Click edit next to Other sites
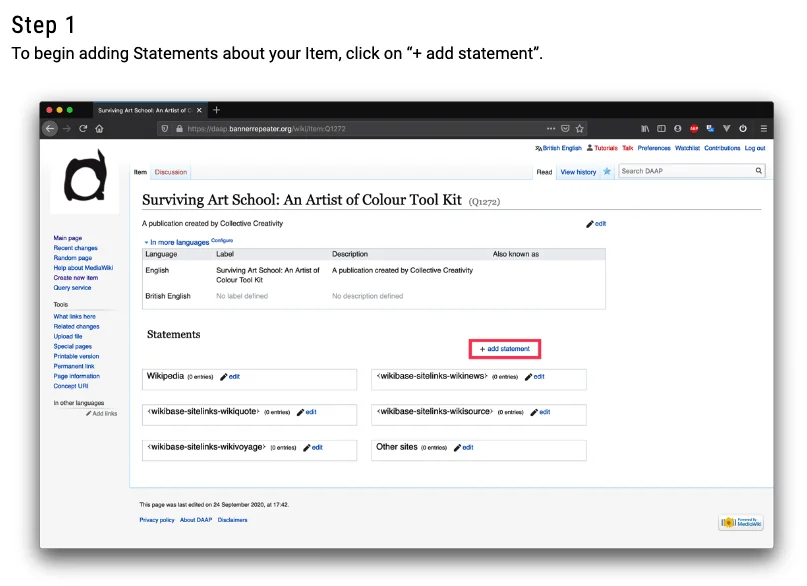 tap(464, 447)
